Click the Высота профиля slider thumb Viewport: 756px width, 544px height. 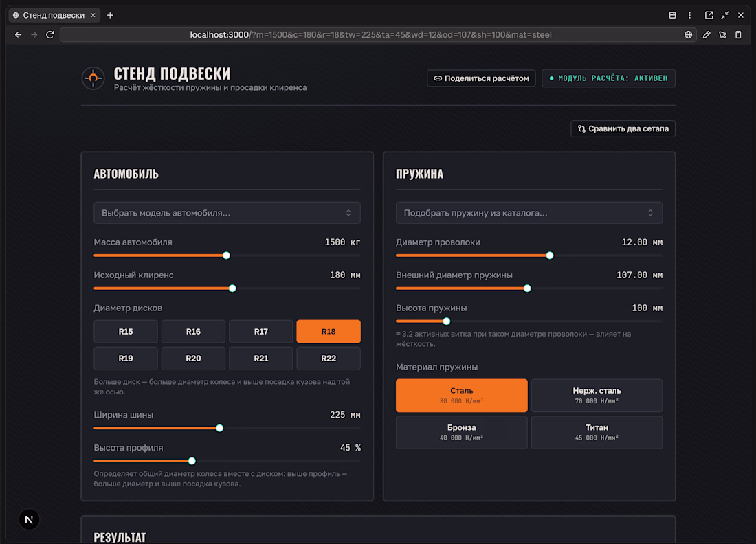pyautogui.click(x=192, y=461)
